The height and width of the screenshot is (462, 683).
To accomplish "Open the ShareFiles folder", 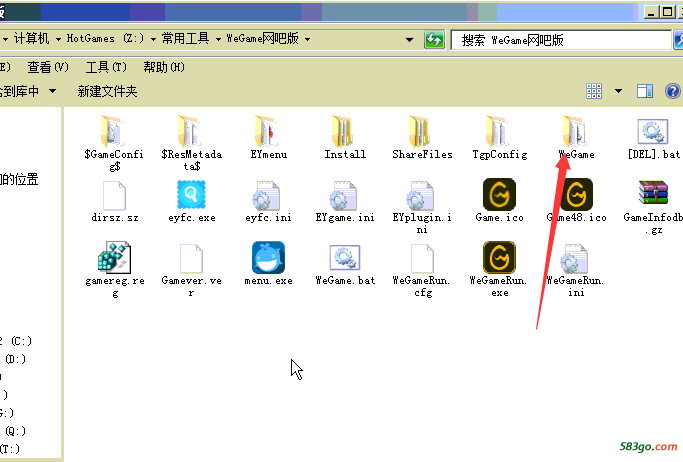I will (x=422, y=137).
